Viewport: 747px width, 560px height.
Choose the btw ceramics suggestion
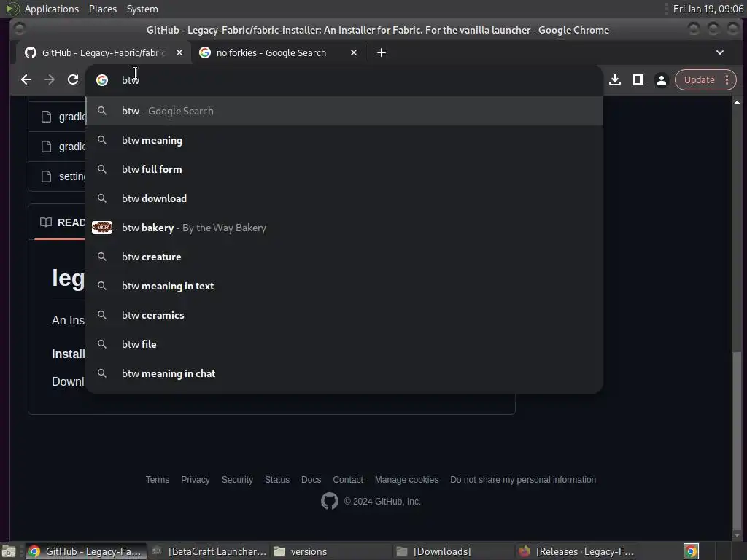tap(344, 315)
